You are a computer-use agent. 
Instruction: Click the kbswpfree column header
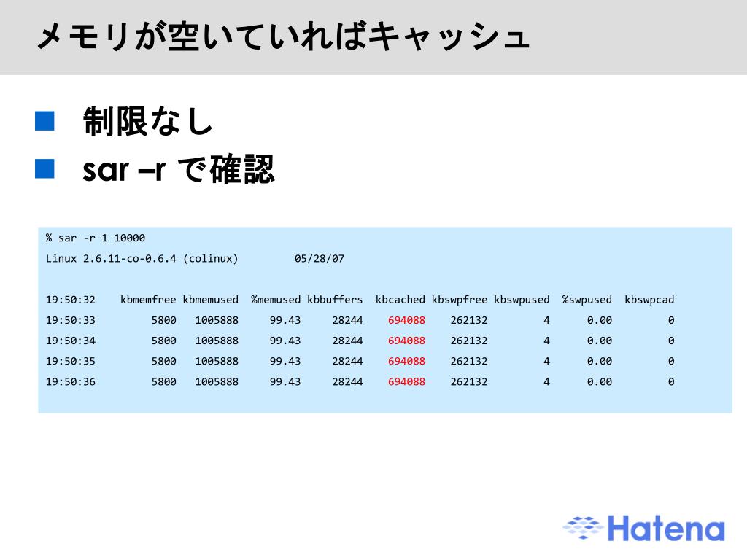click(460, 300)
